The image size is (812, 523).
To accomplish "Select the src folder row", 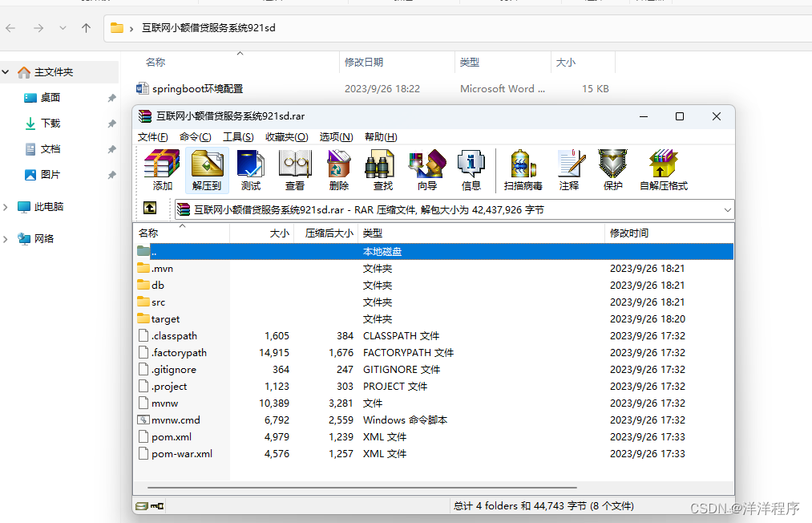I will point(434,302).
